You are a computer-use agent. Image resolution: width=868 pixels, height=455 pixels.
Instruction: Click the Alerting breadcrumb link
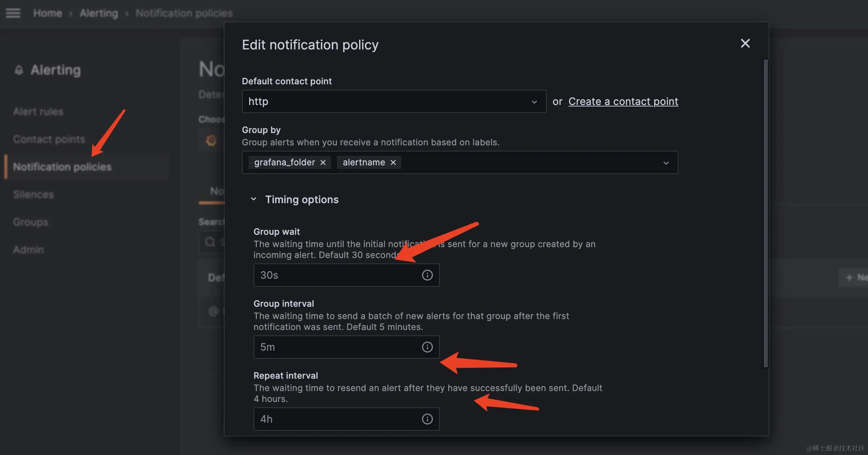[x=99, y=13]
